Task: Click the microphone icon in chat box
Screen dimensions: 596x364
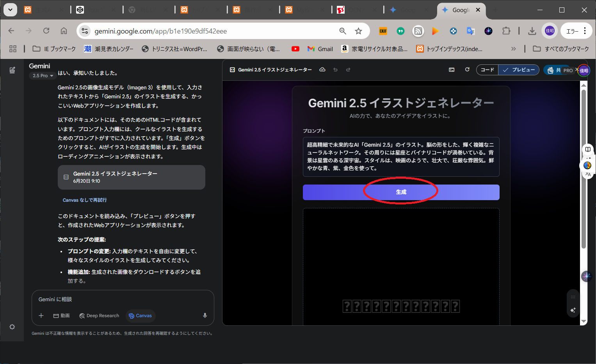Action: 205,316
